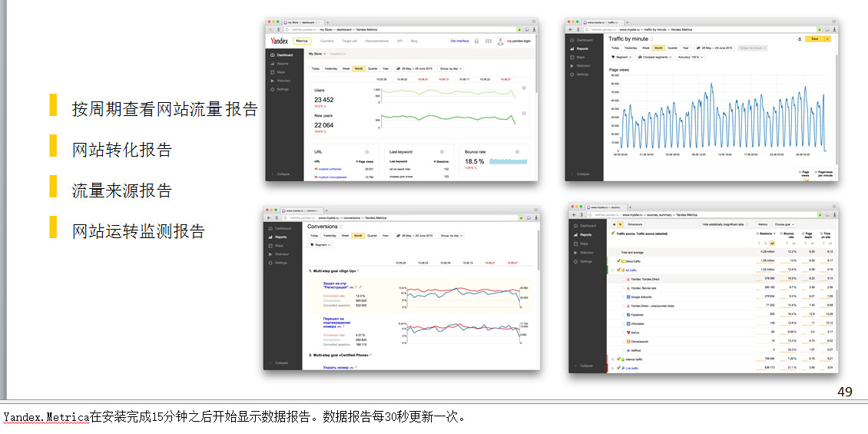The width and height of the screenshot is (868, 434).
Task: Toggle the Traffic source header checkbox
Action: tap(613, 233)
